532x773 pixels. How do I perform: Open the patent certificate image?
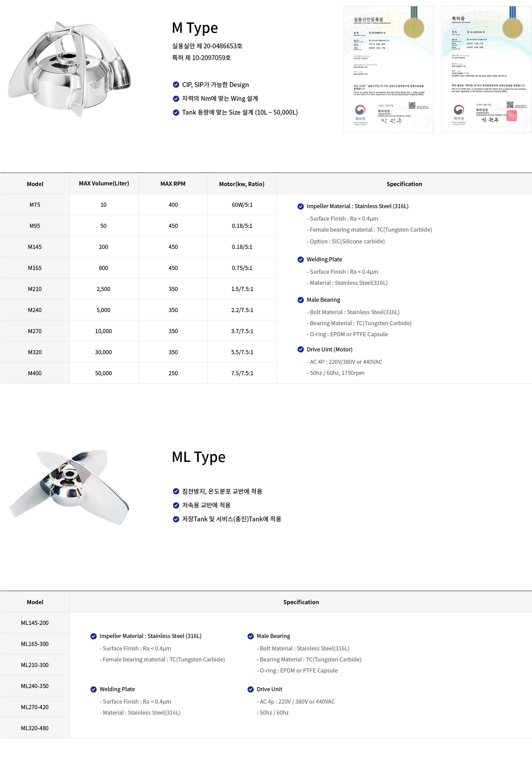pyautogui.click(x=486, y=69)
